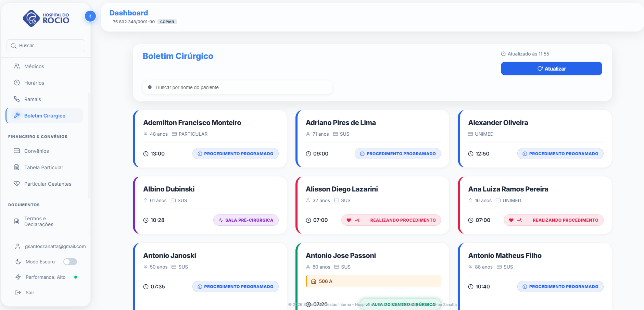Click the Termos e Declarações document icon
644x310 pixels.
17,221
